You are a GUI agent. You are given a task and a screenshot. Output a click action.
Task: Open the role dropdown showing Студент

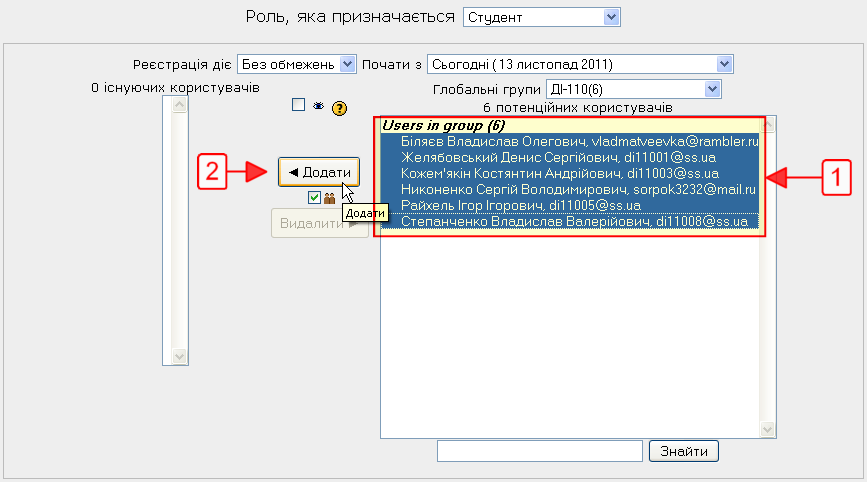541,17
